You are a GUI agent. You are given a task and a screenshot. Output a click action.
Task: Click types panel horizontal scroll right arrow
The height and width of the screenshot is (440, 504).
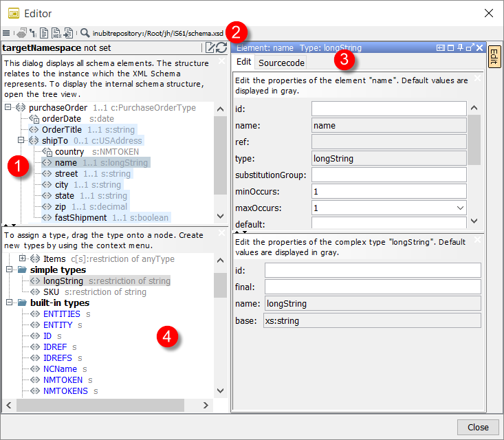206,406
